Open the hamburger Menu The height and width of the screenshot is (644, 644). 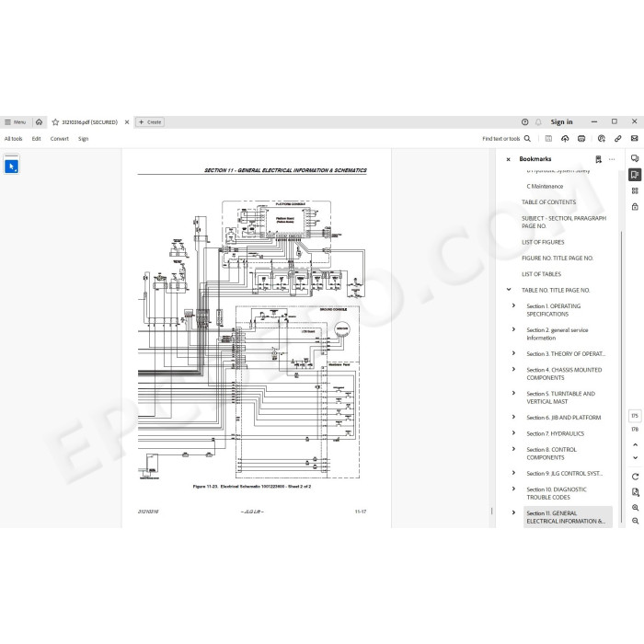[16, 122]
